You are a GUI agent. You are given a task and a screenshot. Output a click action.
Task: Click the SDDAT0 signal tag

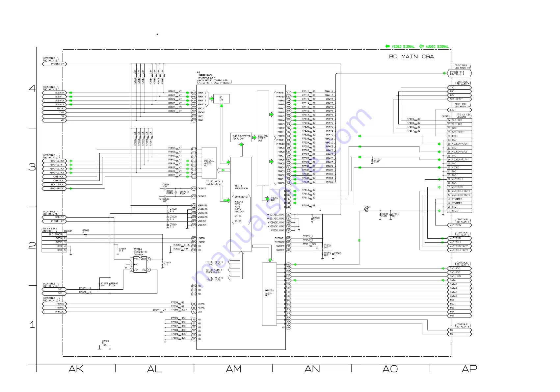pos(54,93)
